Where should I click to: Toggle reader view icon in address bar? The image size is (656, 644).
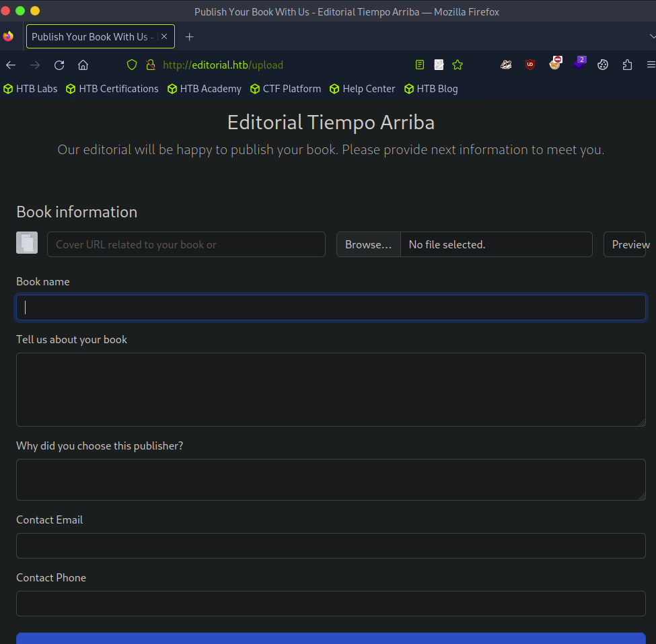420,65
